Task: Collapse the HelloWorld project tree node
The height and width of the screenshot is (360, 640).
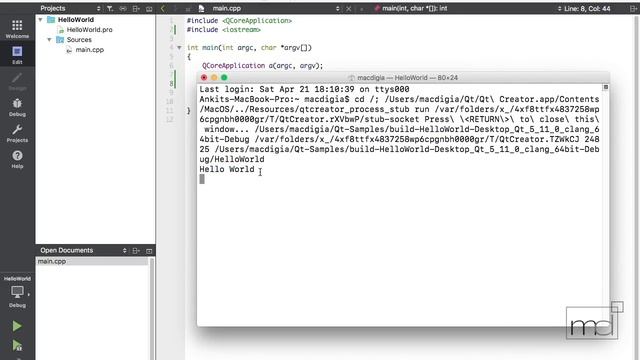Action: pyautogui.click(x=40, y=20)
